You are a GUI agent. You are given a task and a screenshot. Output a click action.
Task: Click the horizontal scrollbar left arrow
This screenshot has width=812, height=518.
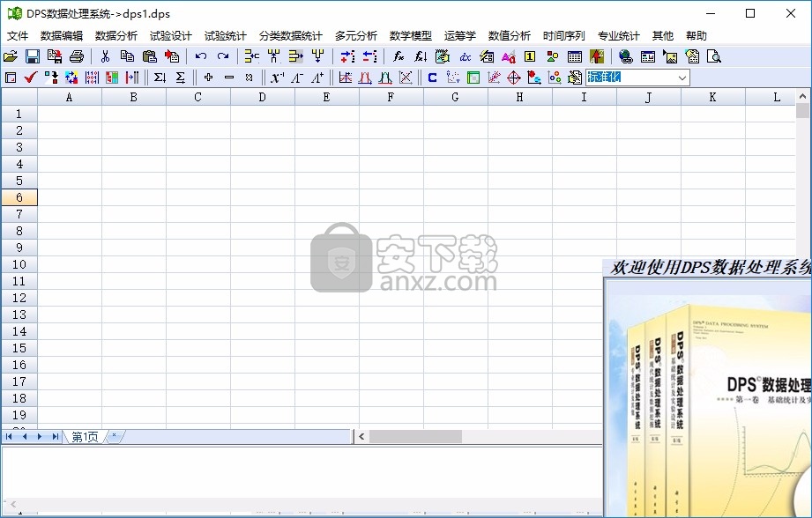pos(361,437)
